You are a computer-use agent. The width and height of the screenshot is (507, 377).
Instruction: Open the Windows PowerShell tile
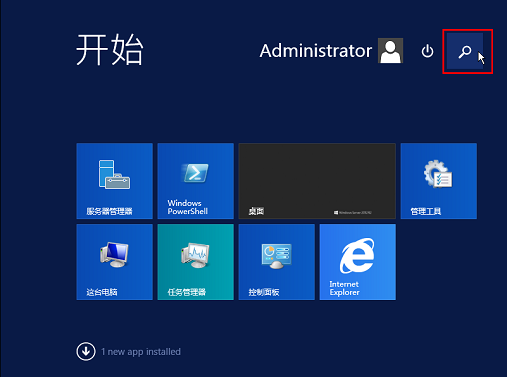pos(196,181)
